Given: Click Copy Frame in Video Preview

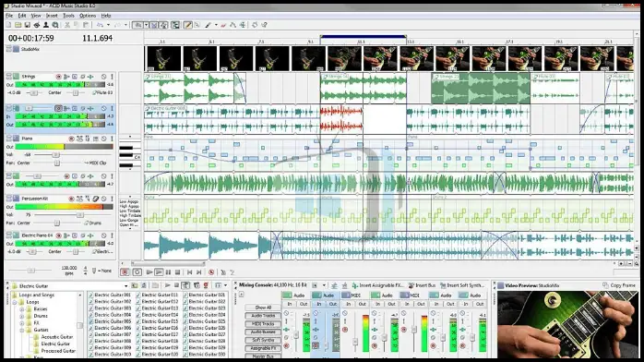Looking at the screenshot, I should pyautogui.click(x=619, y=285).
